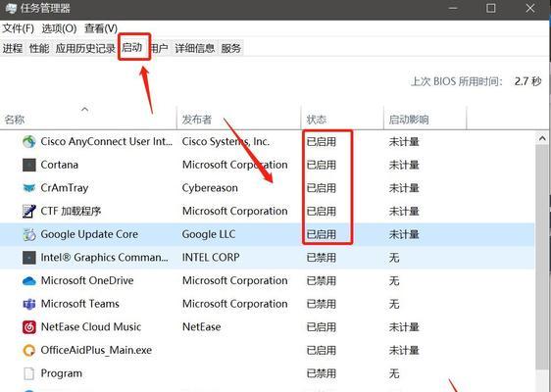Select the Cortana app icon
The image size is (551, 392).
click(29, 165)
